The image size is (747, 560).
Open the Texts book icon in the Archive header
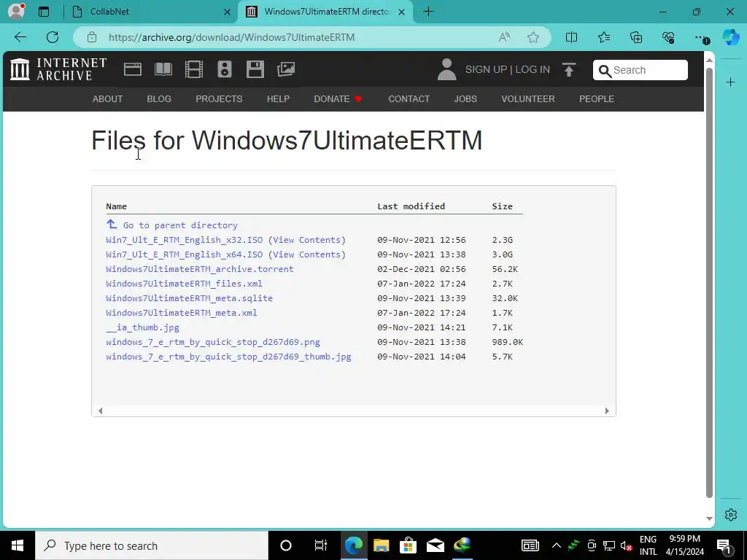(163, 69)
